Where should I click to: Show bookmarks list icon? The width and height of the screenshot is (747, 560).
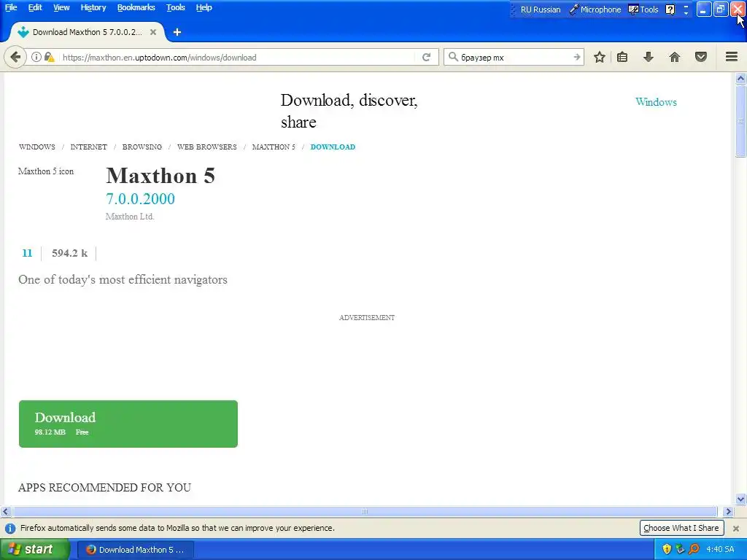[x=622, y=57]
